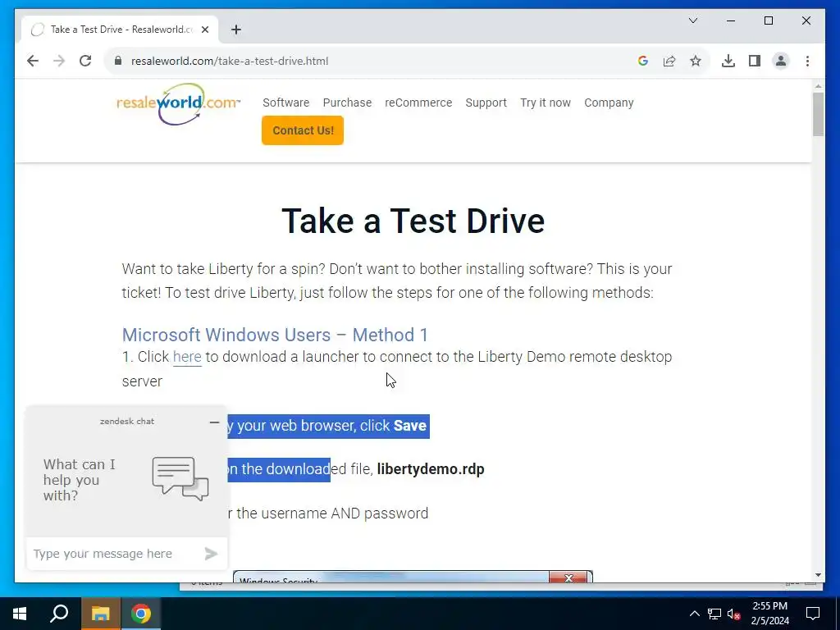
Task: Click the bold 'Save' word
Action: 410,426
